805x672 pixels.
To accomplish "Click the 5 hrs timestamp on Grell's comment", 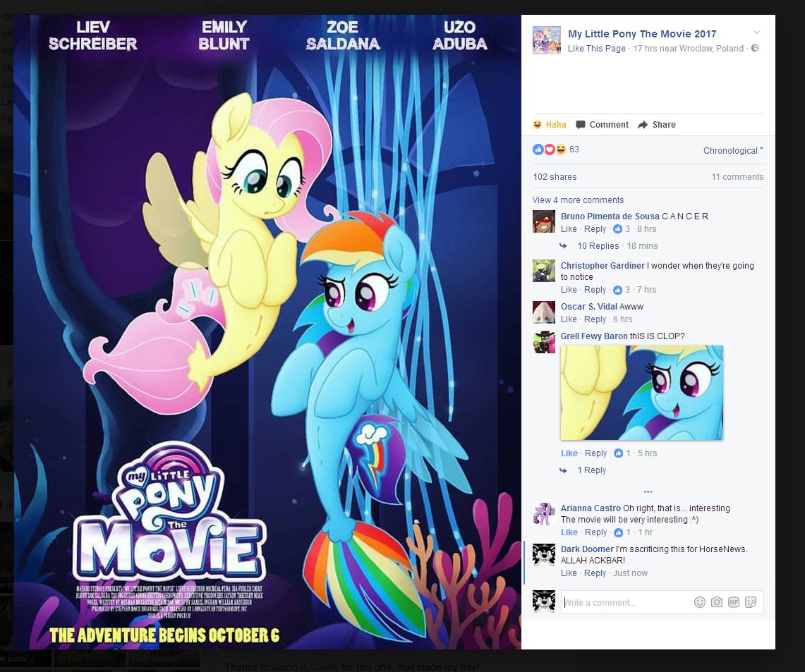I will click(x=648, y=453).
